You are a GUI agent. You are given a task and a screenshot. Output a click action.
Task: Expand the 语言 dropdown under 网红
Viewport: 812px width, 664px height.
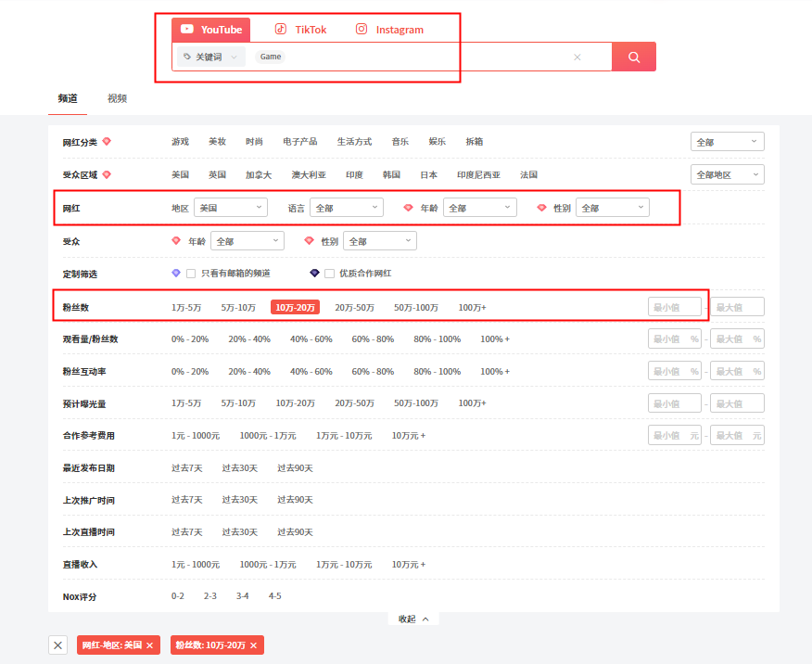tap(346, 208)
